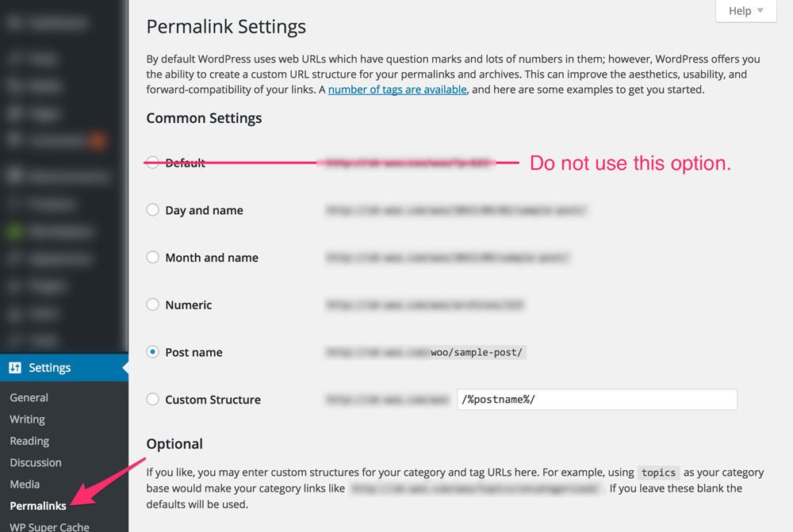Choose the Custom Structure radio option
The height and width of the screenshot is (532, 793).
[153, 399]
